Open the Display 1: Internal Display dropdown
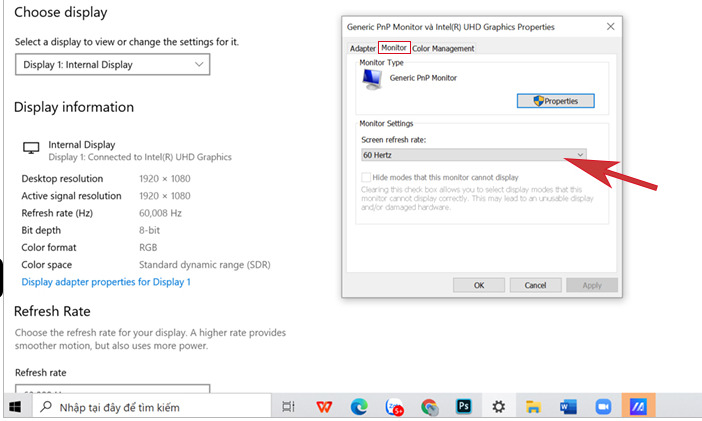702x421 pixels. pyautogui.click(x=112, y=65)
